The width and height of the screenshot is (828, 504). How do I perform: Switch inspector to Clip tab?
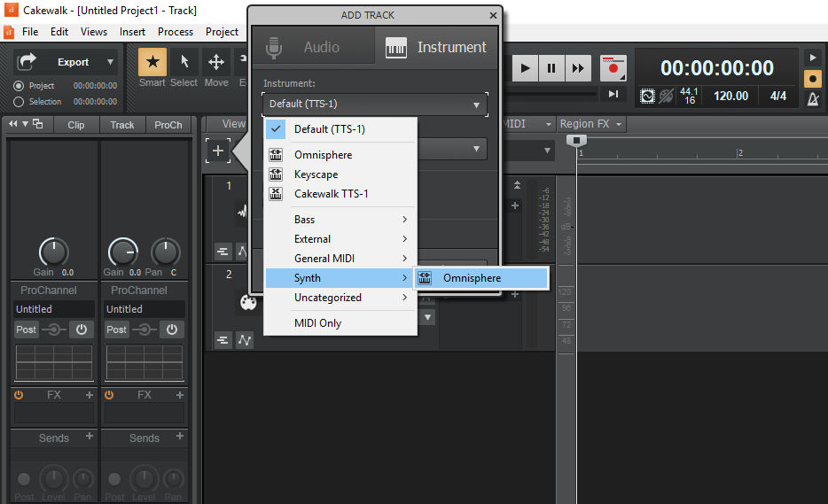pos(76,125)
